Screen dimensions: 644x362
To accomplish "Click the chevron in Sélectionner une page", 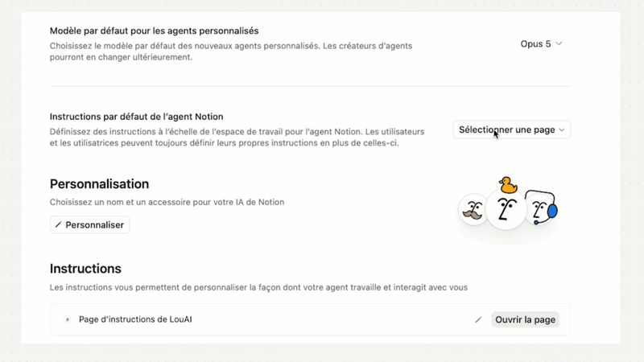I will (561, 130).
